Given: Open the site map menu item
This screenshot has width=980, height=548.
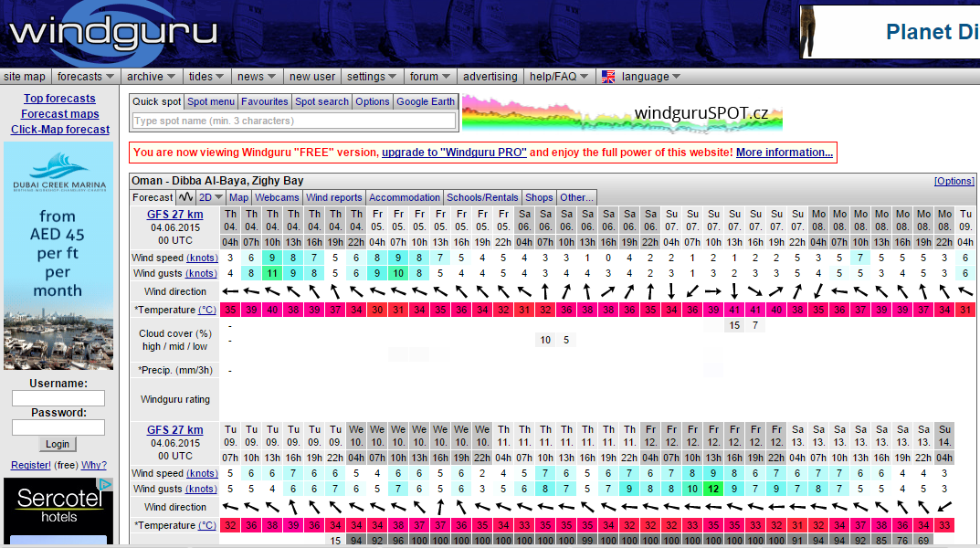Looking at the screenshot, I should (25, 77).
